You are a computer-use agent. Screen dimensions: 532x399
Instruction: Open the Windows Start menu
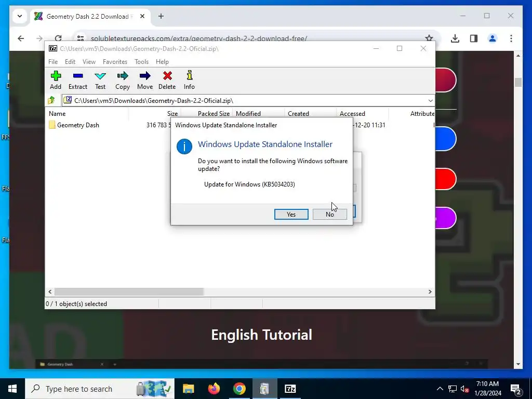coord(12,389)
